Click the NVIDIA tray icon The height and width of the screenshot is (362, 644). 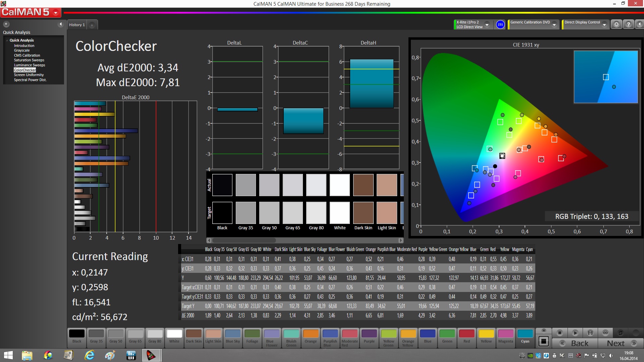tap(530, 356)
